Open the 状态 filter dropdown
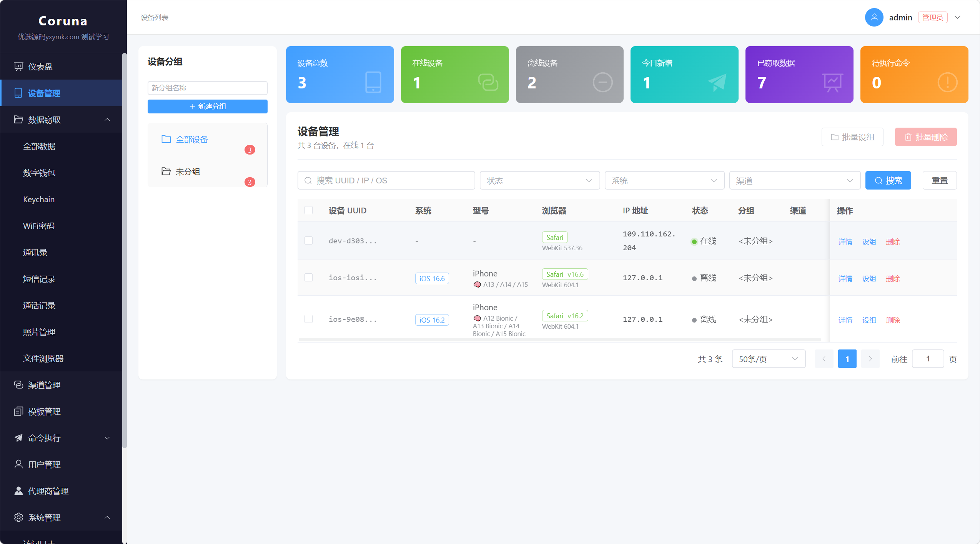 539,180
